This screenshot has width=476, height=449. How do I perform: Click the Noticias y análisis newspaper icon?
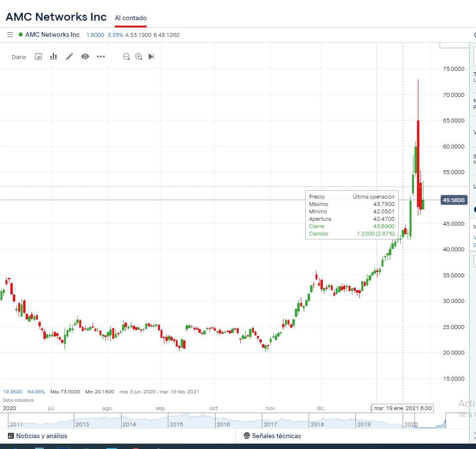pyautogui.click(x=11, y=436)
